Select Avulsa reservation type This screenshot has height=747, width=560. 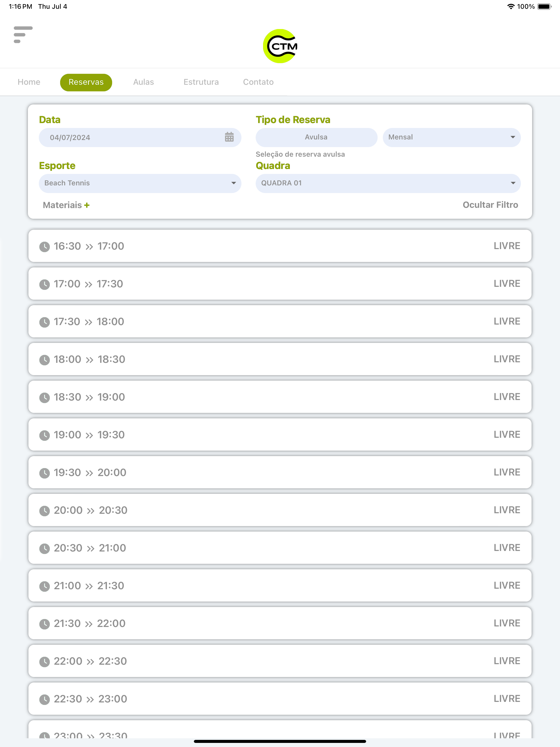pyautogui.click(x=316, y=137)
